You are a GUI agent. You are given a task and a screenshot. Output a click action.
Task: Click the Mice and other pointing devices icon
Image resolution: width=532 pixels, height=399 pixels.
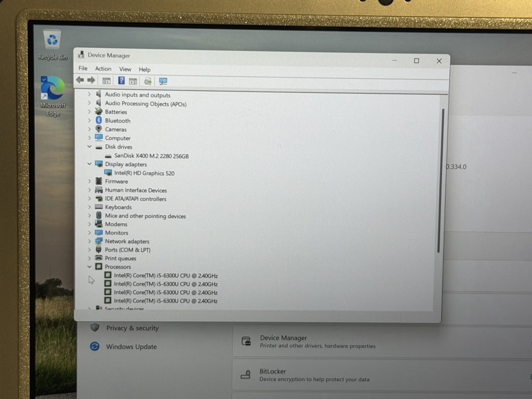click(99, 215)
